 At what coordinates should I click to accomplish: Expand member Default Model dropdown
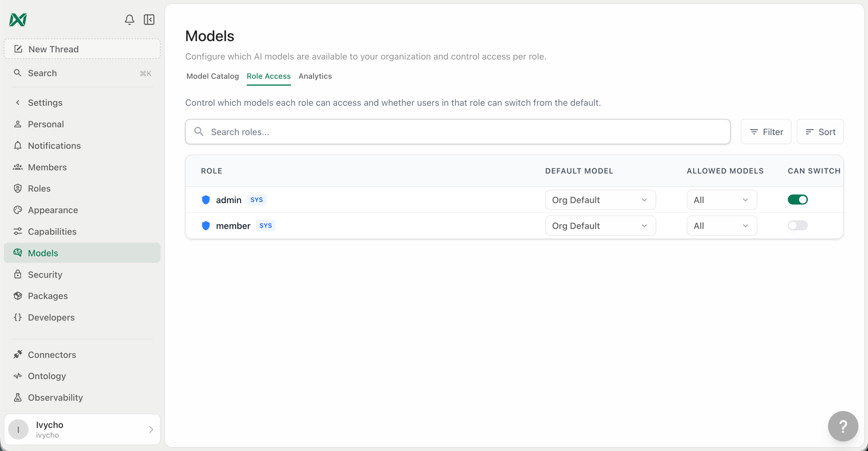[600, 226]
